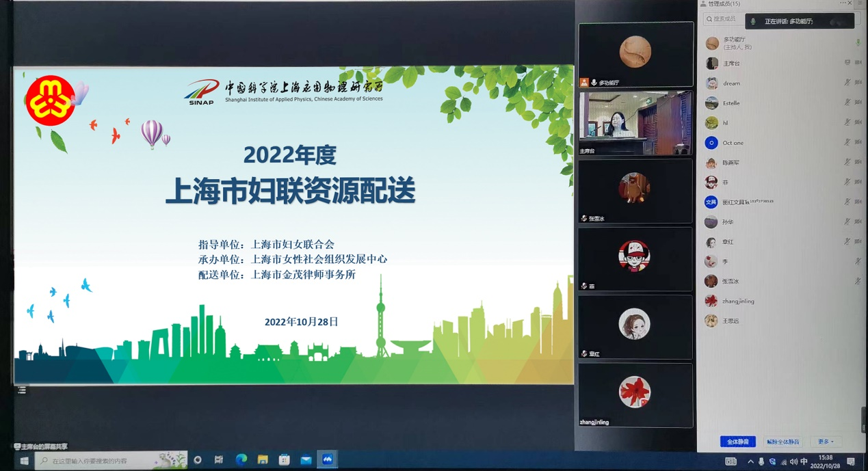The width and height of the screenshot is (868, 471).
Task: Open Microsoft Store from the taskbar
Action: pos(284,460)
